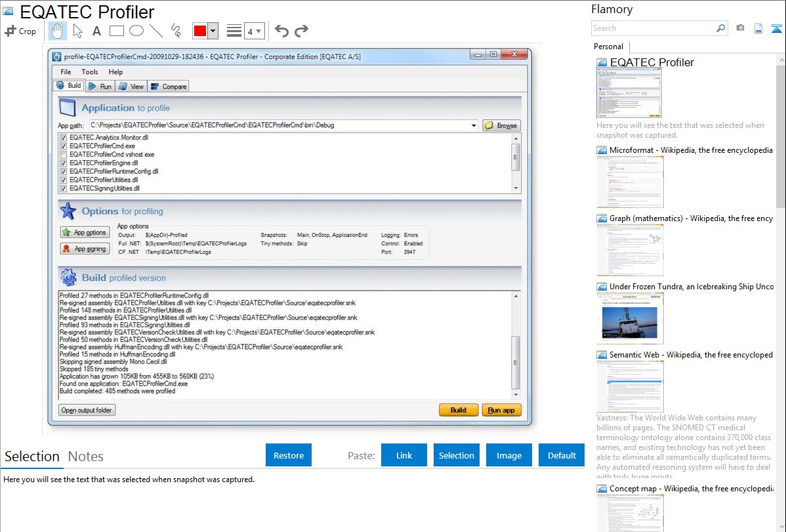786x532 pixels.
Task: Open the line width 4 dropdown
Action: [254, 31]
